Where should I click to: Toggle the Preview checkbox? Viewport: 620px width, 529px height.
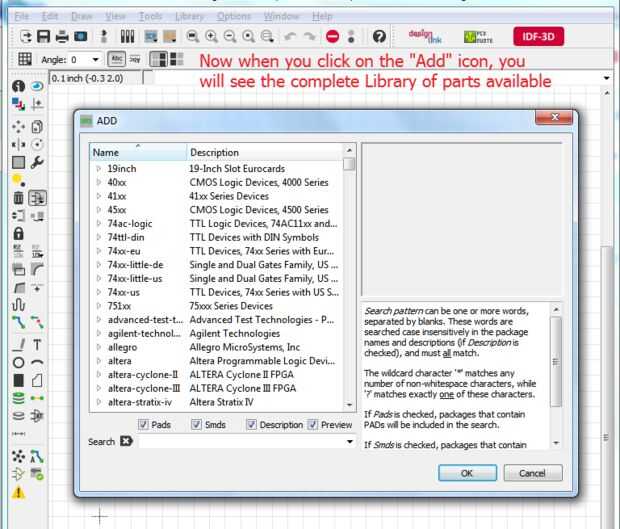tap(312, 425)
